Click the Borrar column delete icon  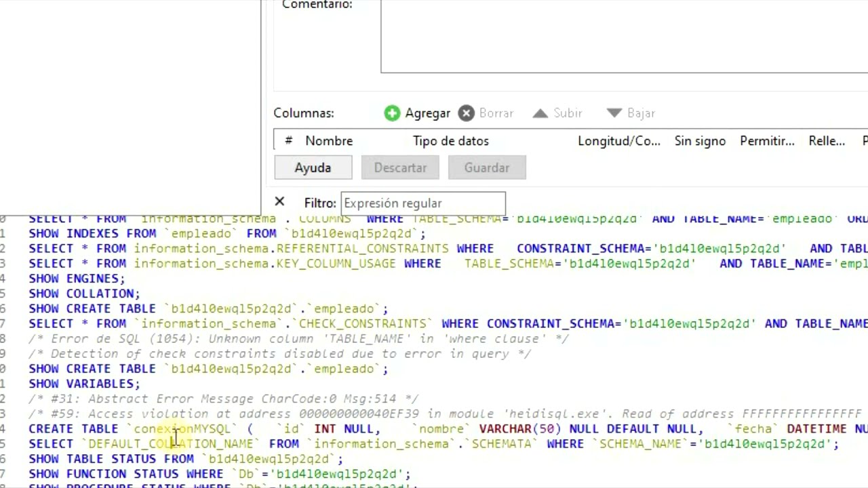[466, 113]
